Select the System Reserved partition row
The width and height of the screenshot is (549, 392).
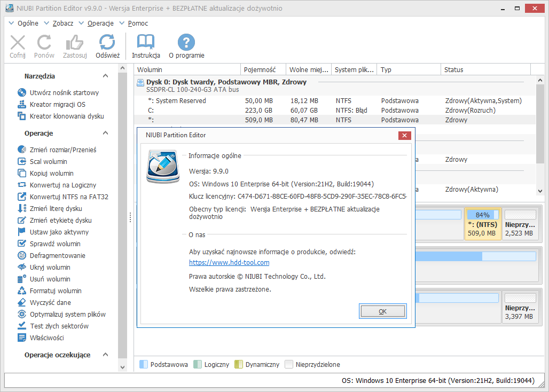[x=335, y=101]
